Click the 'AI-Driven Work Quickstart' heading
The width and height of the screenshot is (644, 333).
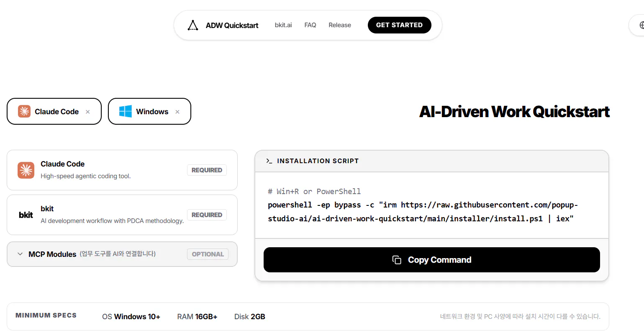click(x=514, y=112)
